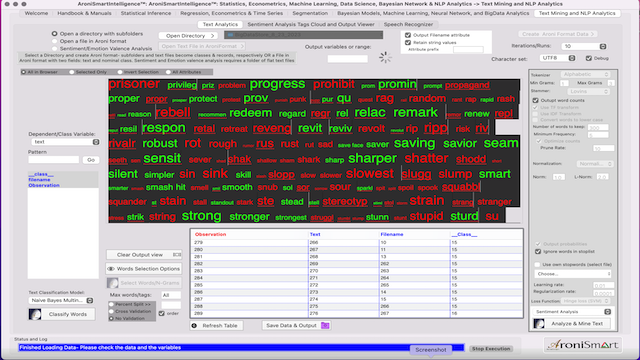Image resolution: width=640 pixels, height=360 pixels.
Task: Click the Select Words/N-Grams icon
Action: (x=113, y=283)
